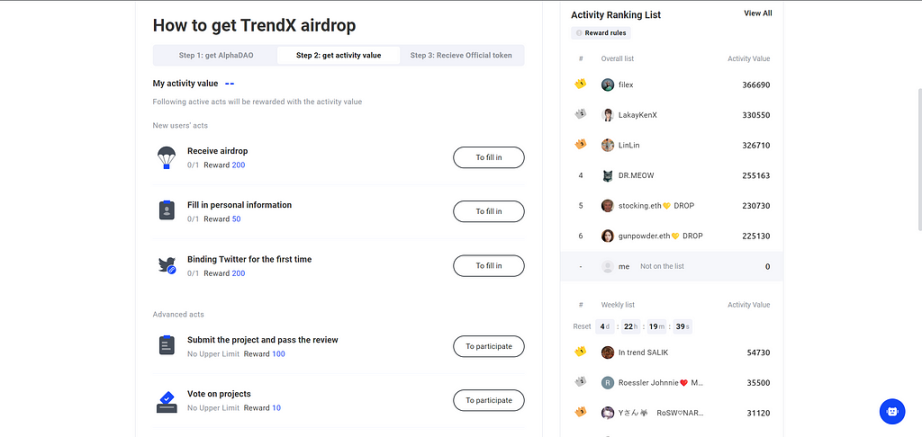Click filex's avatar
Screen dimensions: 922x437
tap(607, 85)
